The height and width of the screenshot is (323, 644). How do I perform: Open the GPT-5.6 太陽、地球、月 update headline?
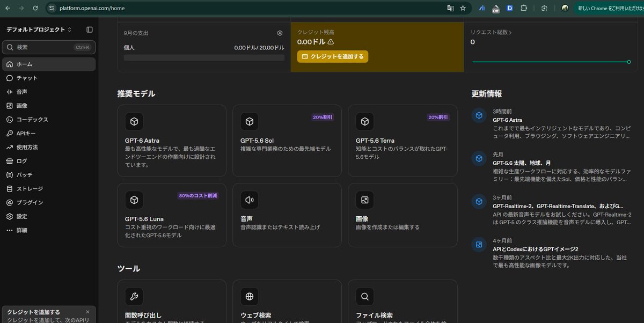522,163
